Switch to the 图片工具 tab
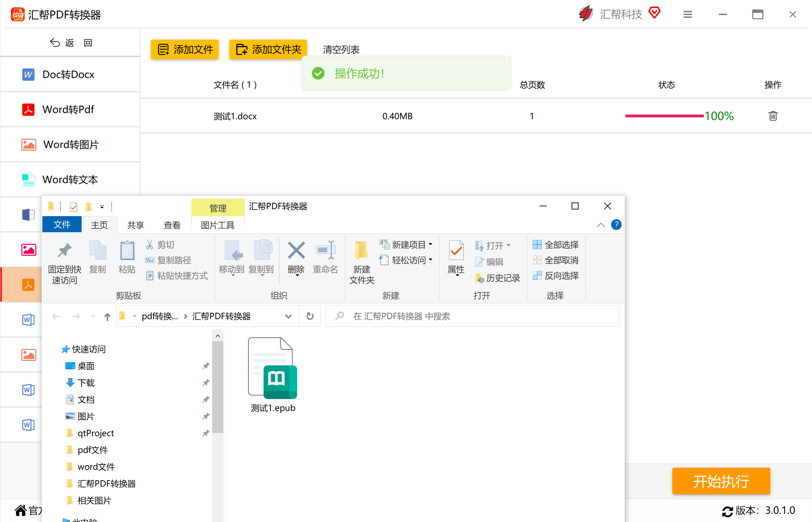 tap(218, 225)
